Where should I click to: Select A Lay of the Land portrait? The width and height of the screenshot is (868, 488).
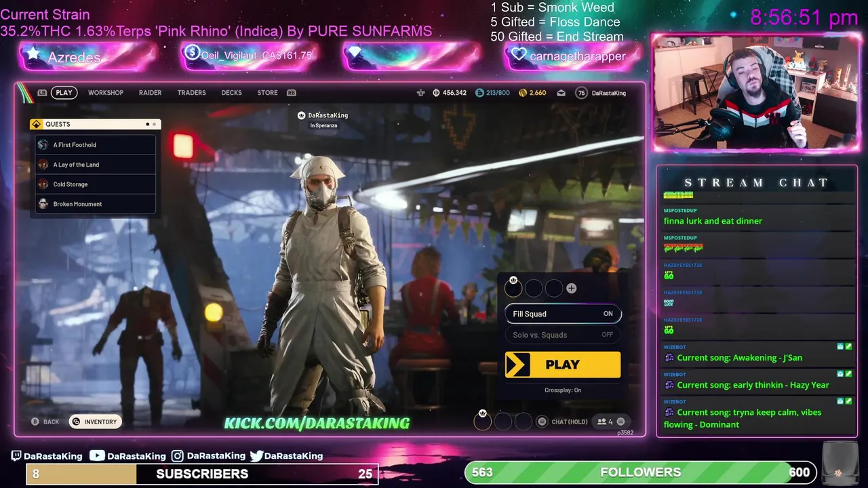43,165
